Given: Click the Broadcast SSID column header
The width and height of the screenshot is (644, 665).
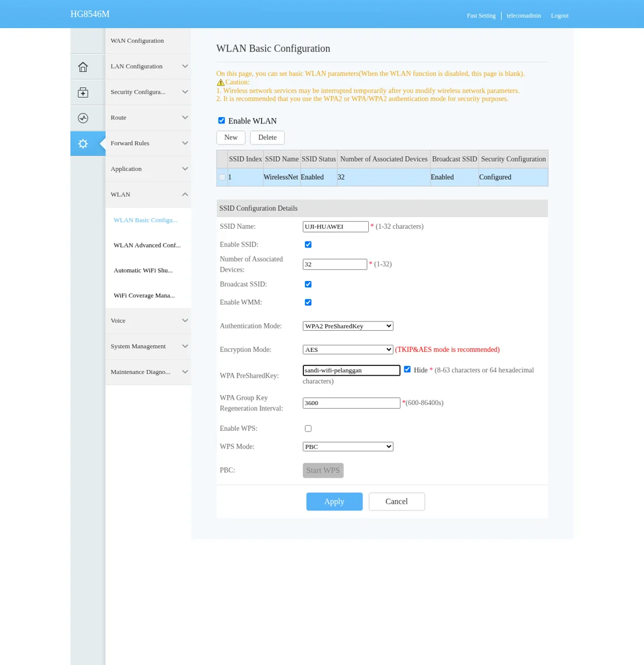Looking at the screenshot, I should 454,159.
